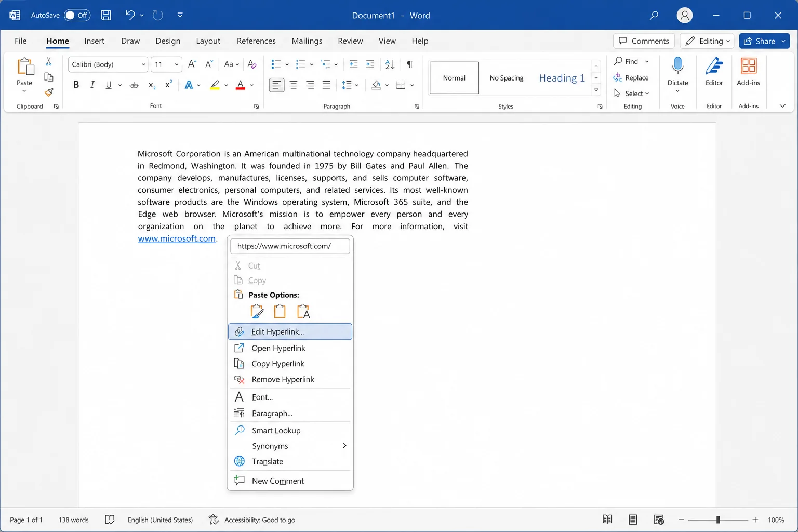Apply red font color swatch
The height and width of the screenshot is (532, 798).
(240, 85)
